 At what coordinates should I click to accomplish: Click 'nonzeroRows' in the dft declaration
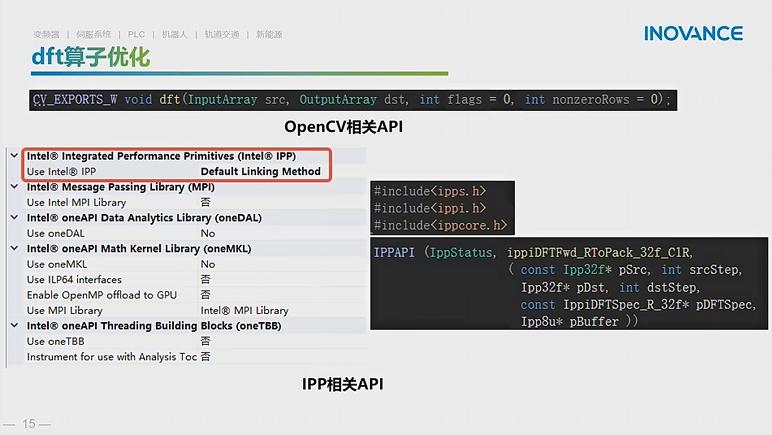pos(591,100)
